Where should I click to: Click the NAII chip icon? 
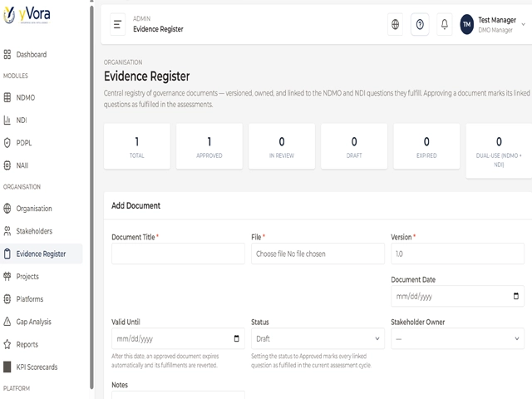(x=7, y=165)
